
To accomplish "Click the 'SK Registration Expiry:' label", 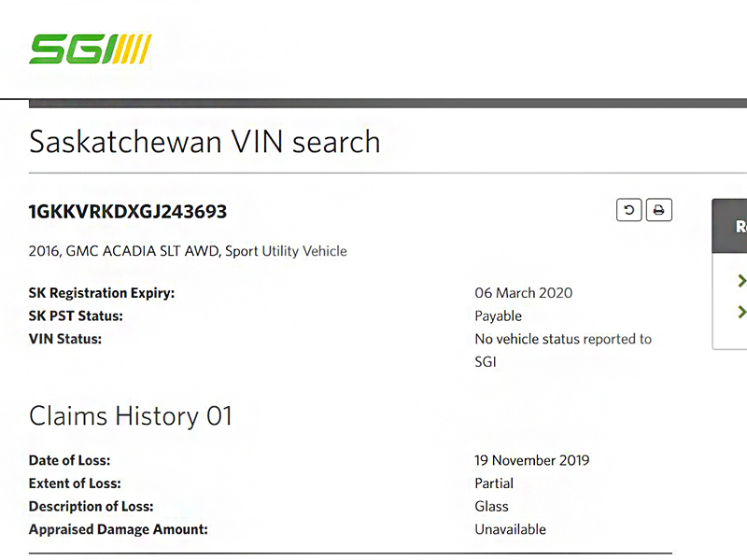I will 102,293.
